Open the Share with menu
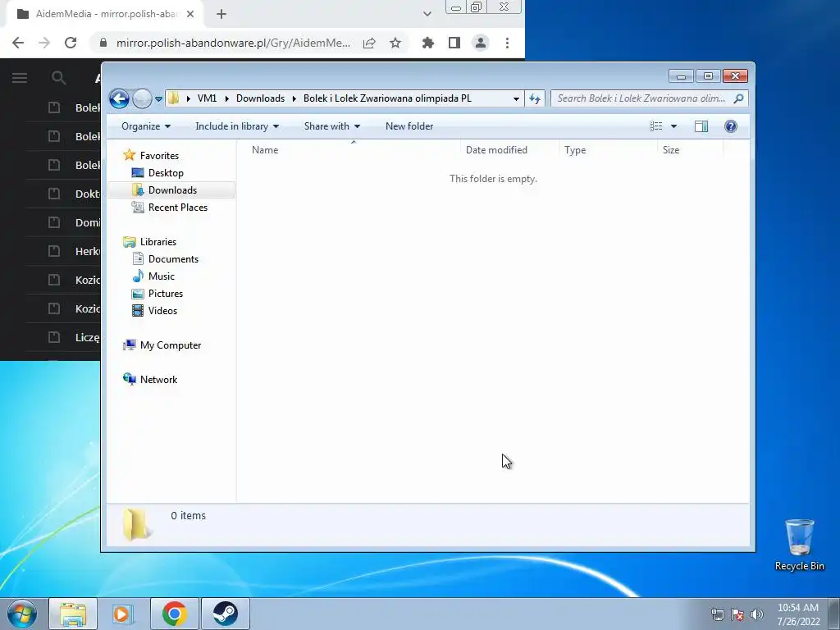The height and width of the screenshot is (630, 840). (x=332, y=126)
